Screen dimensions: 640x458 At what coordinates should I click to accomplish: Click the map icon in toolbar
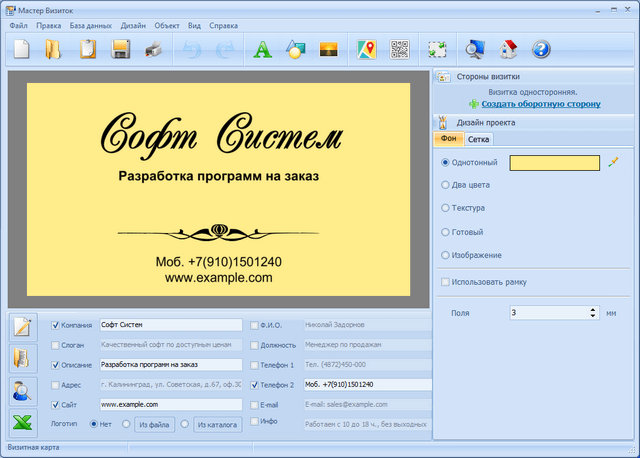pos(367,48)
